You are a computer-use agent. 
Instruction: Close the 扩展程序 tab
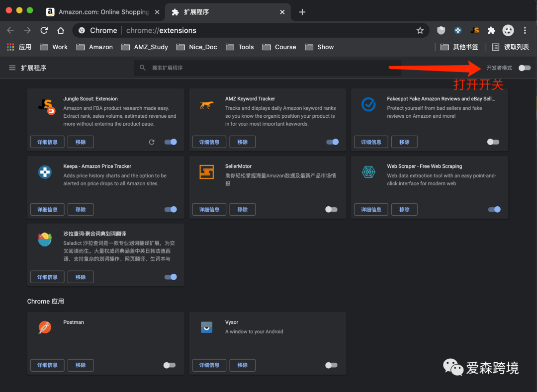(x=282, y=12)
